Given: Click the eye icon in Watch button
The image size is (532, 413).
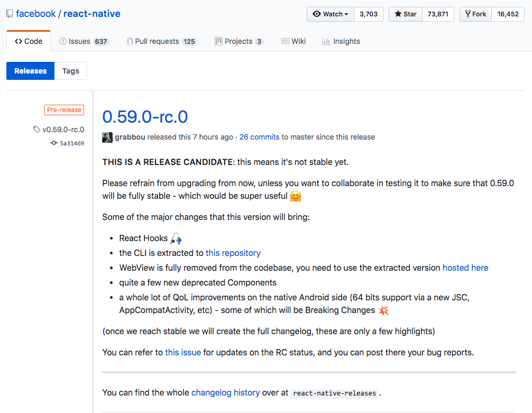Looking at the screenshot, I should [x=317, y=14].
